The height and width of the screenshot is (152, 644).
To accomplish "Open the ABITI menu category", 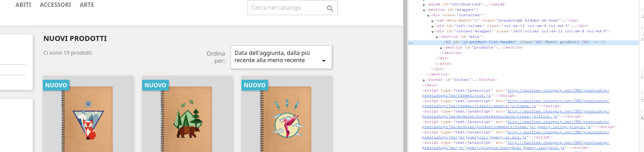I will [x=23, y=5].
